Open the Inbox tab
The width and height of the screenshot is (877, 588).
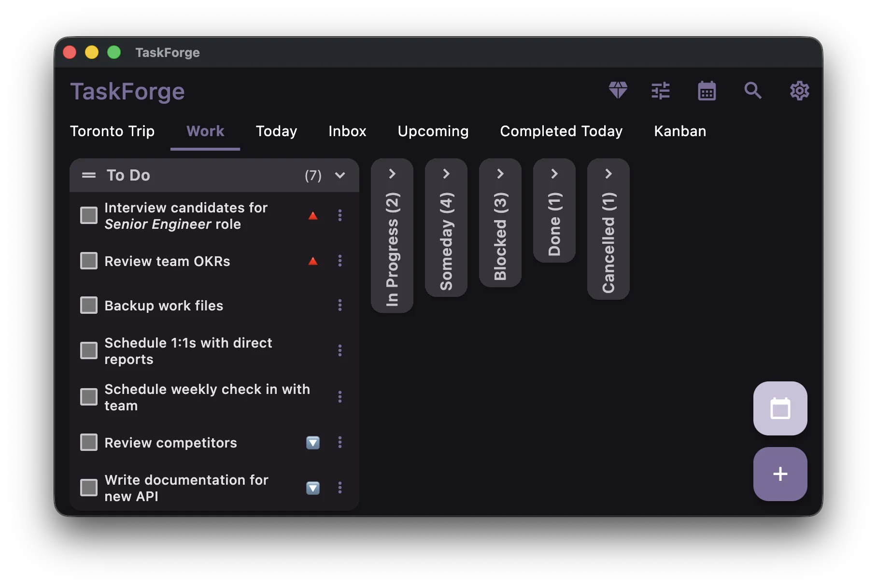click(347, 131)
